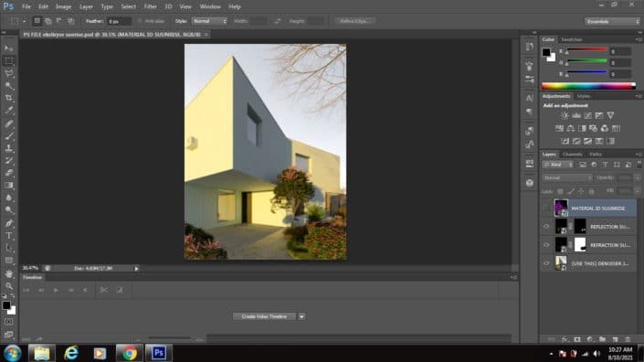This screenshot has width=644, height=362.
Task: Open the Style dropdown set to Normal
Action: [x=209, y=21]
